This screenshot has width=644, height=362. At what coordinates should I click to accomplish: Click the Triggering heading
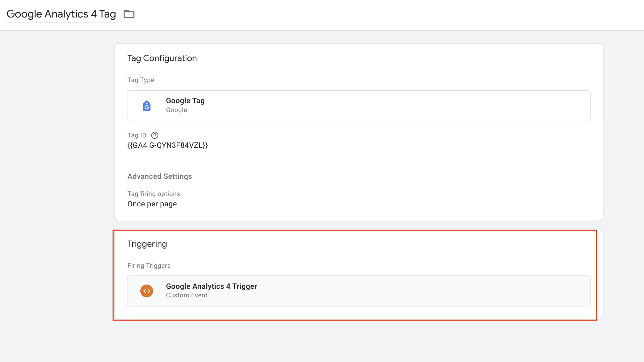click(x=147, y=244)
